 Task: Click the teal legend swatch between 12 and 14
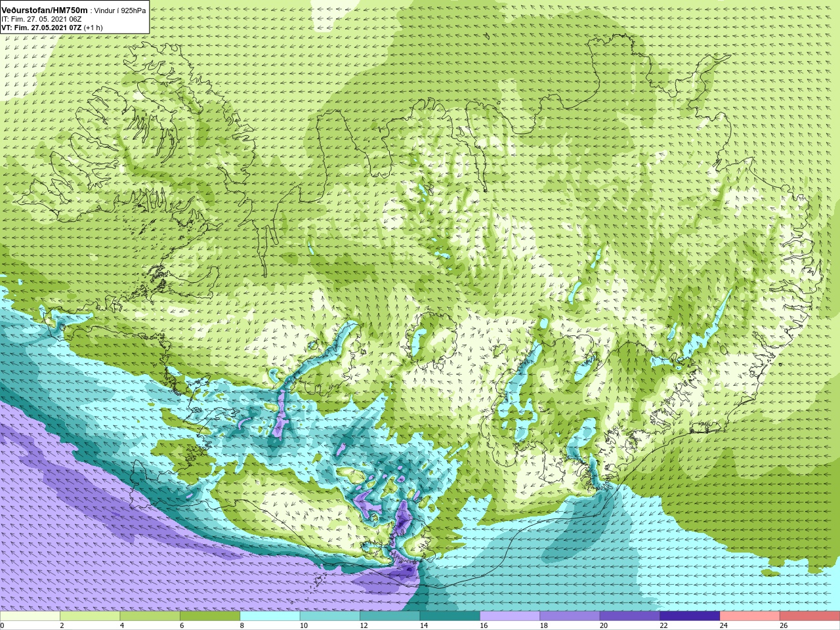click(x=390, y=616)
